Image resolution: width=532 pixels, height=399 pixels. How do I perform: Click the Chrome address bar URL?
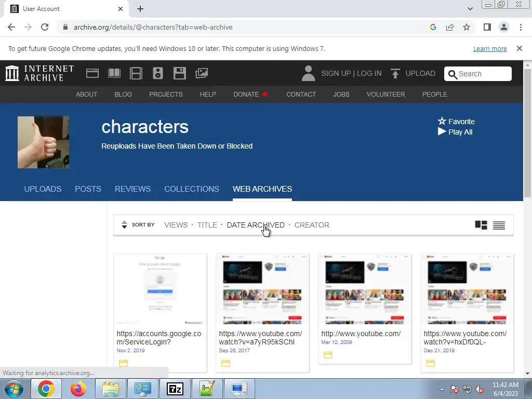coord(153,27)
